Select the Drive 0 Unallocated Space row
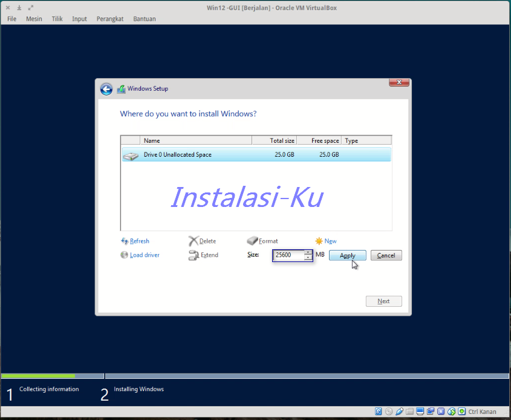This screenshot has height=420, width=511. [212, 154]
